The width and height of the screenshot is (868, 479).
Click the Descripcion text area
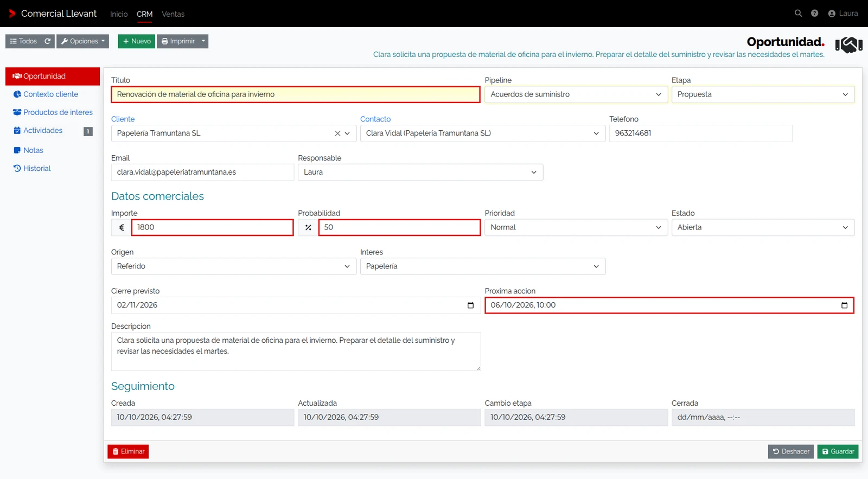click(x=296, y=352)
